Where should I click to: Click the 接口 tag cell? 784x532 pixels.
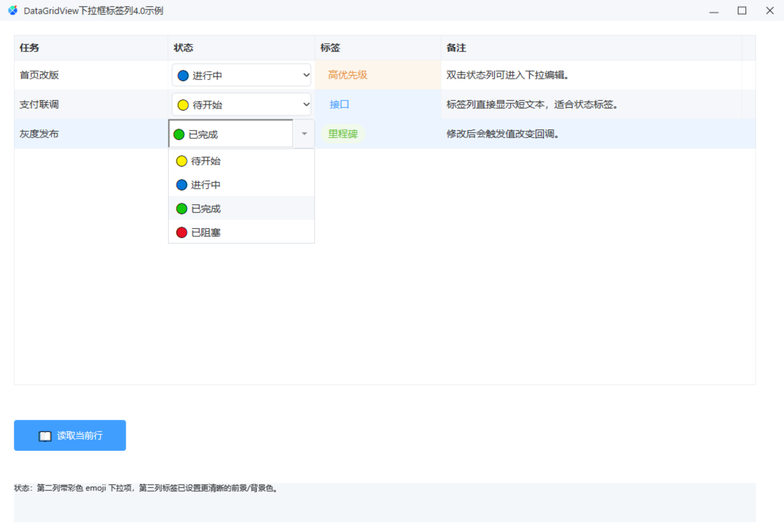378,105
